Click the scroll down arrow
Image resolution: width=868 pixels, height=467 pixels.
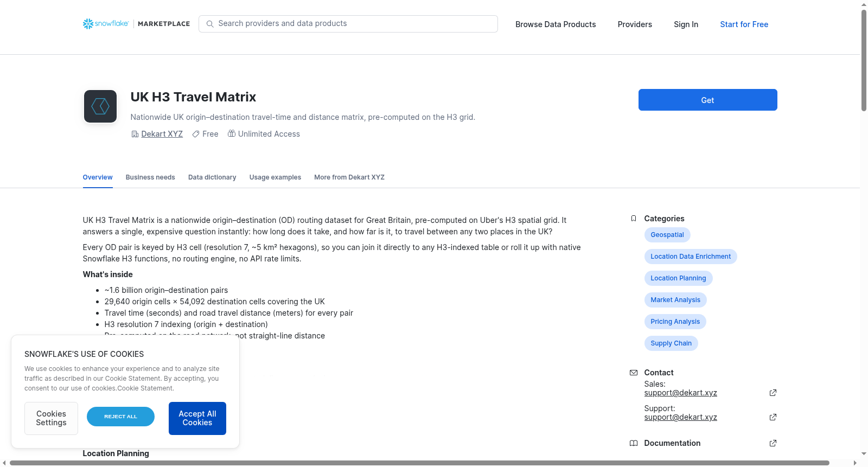click(x=864, y=454)
